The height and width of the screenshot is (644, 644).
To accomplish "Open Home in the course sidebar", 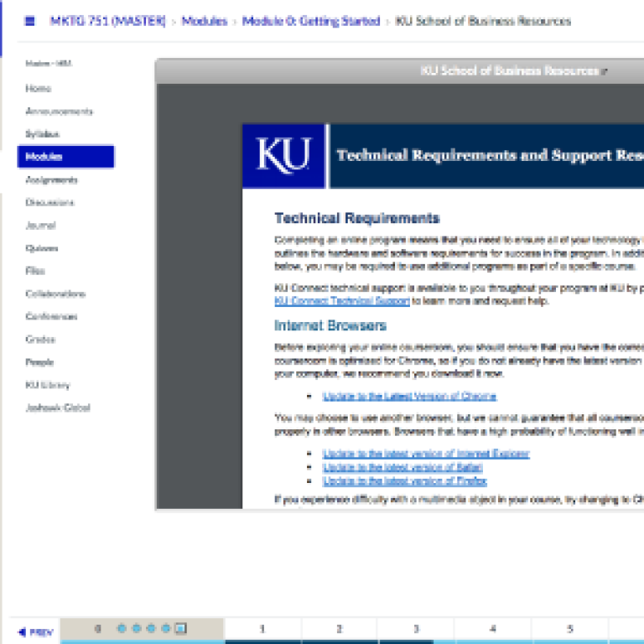I will (x=39, y=88).
